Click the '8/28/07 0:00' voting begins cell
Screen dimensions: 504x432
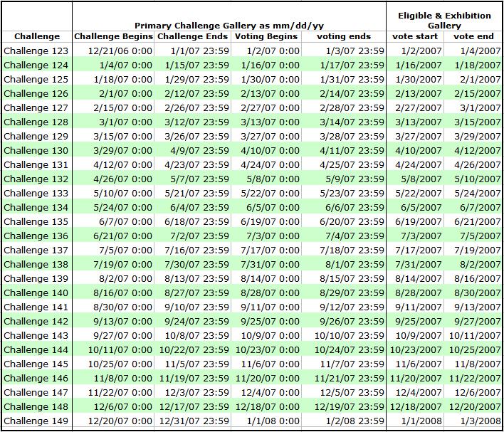[271, 293]
